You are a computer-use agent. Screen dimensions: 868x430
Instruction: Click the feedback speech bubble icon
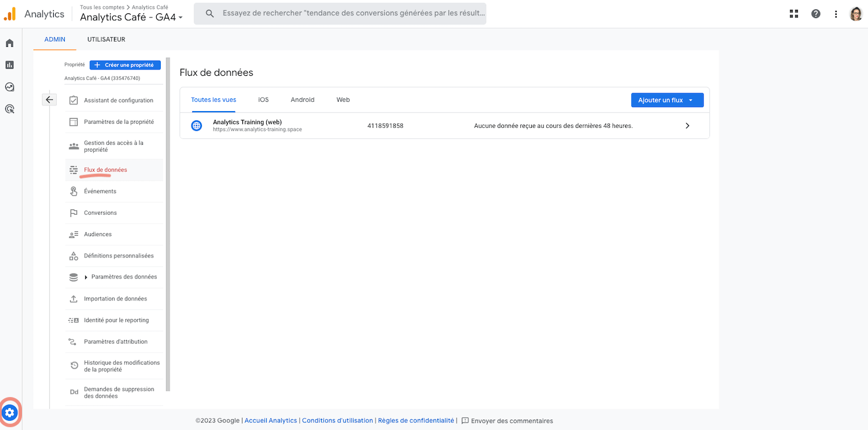pos(465,421)
